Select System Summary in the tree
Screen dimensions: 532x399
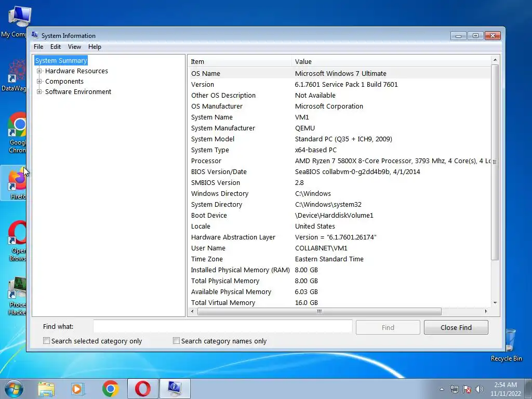click(x=61, y=60)
